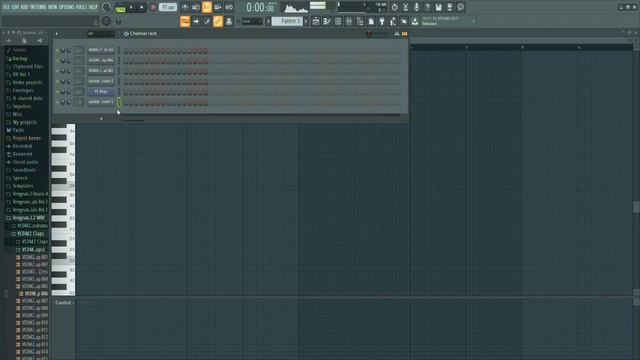640x360 pixels.
Task: Toggle the Browser view icon
Action: pos(360,21)
